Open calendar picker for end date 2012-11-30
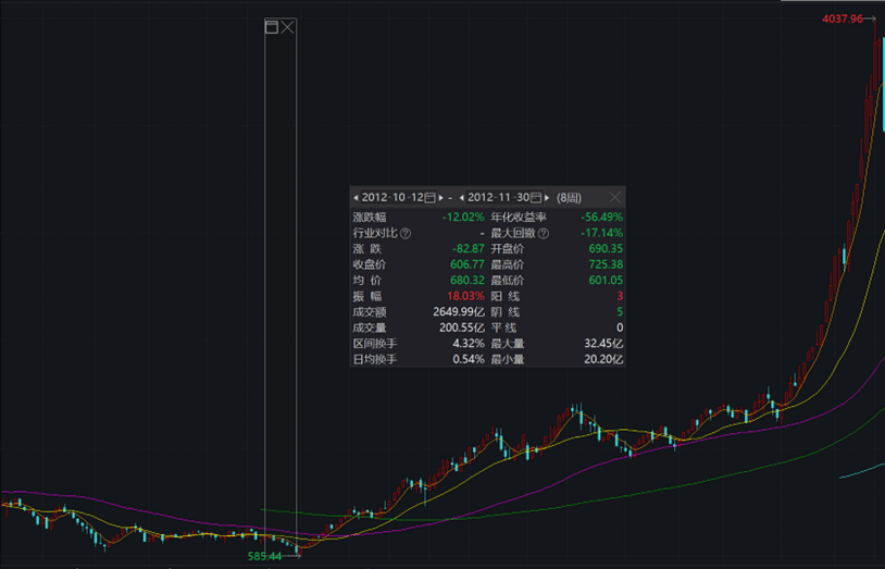The width and height of the screenshot is (885, 569). (x=536, y=198)
